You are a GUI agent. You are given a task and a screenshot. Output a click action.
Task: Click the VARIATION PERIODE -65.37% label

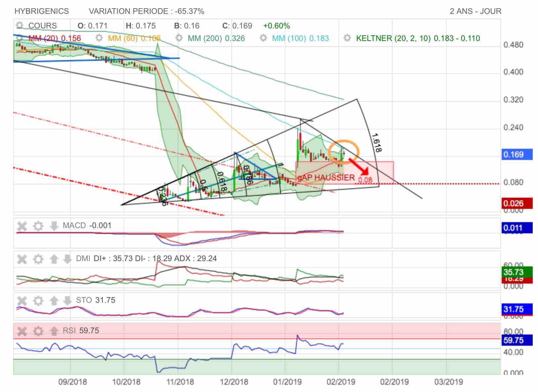coord(146,11)
